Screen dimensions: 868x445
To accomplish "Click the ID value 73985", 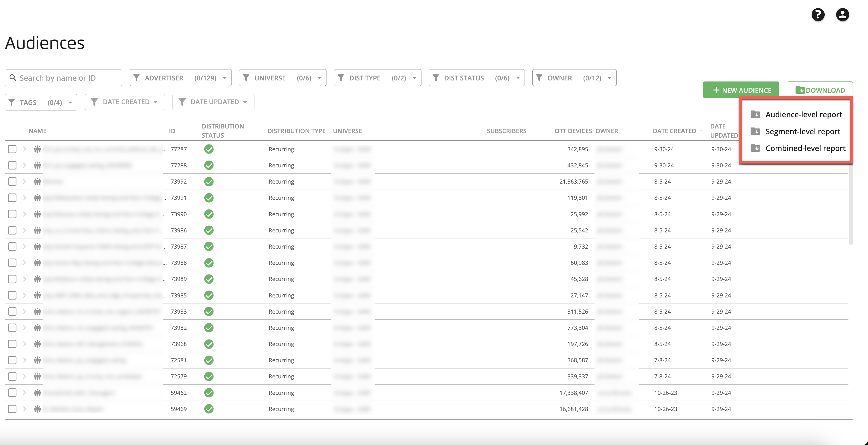I will 179,295.
